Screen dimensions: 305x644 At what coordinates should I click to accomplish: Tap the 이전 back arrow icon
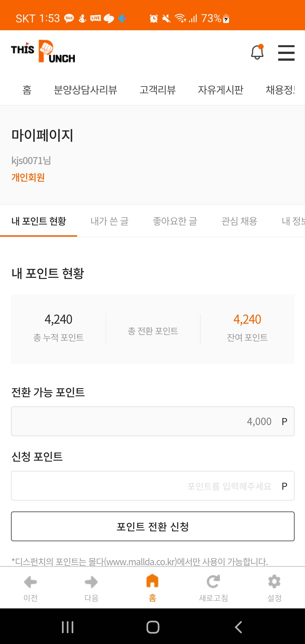30,582
